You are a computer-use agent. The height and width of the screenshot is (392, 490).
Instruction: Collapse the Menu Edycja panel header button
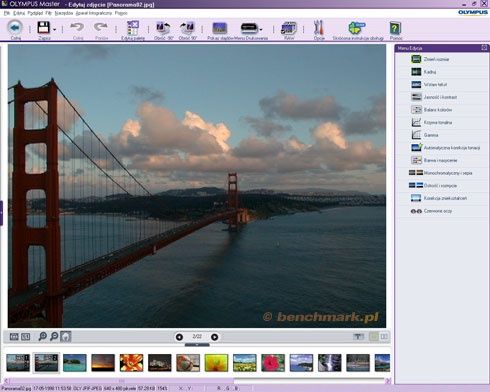[484, 48]
